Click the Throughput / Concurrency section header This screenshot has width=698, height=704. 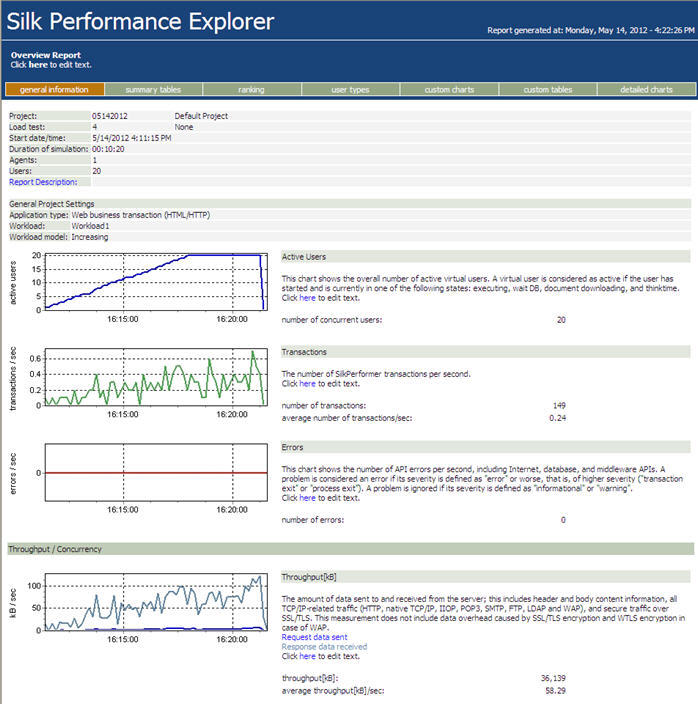[55, 549]
